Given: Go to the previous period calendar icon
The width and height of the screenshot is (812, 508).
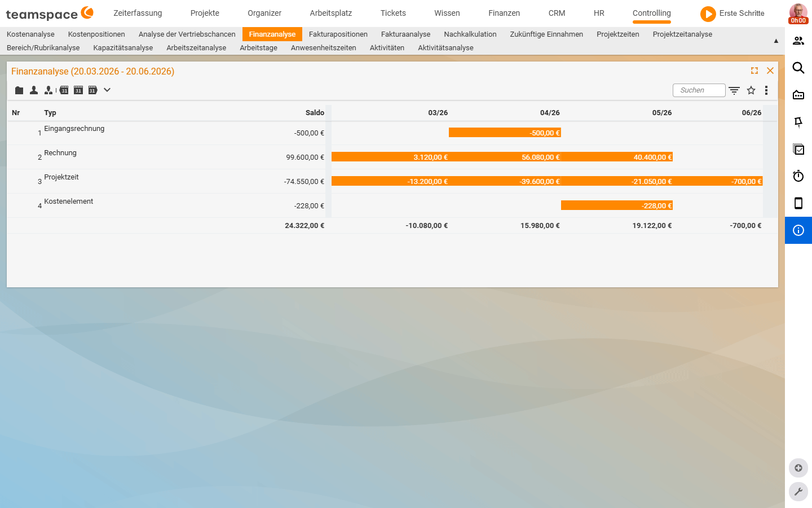Looking at the screenshot, I should (64, 90).
